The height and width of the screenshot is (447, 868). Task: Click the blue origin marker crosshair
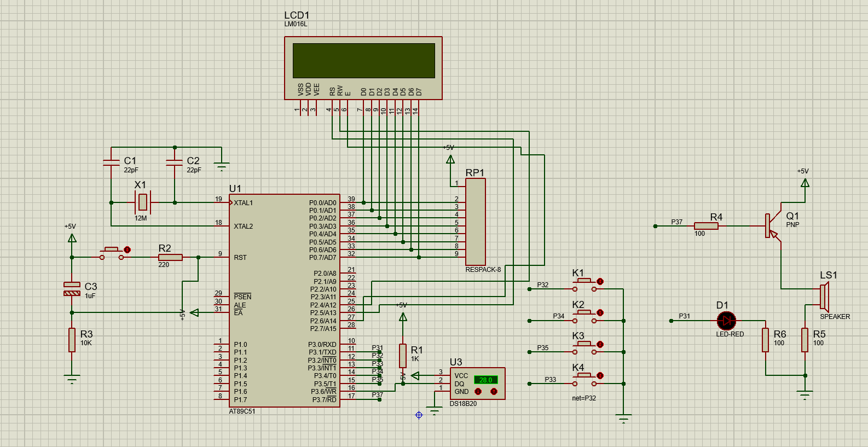[419, 415]
